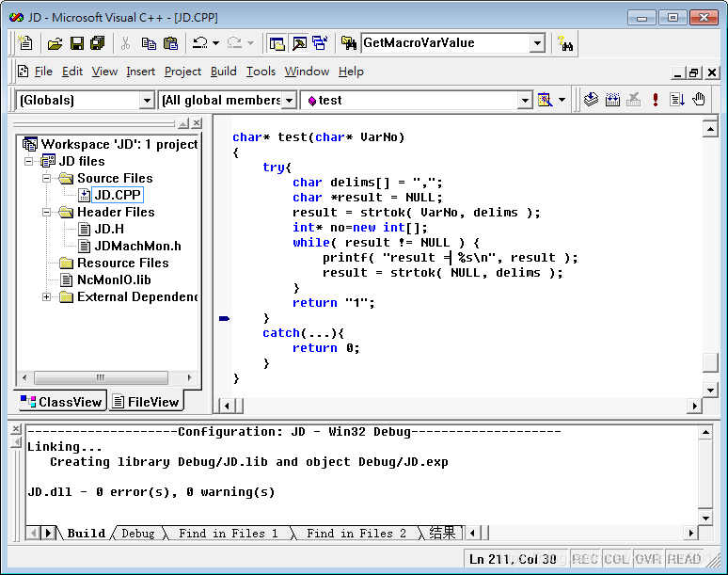Click the output pane scroll up arrow

(705, 432)
